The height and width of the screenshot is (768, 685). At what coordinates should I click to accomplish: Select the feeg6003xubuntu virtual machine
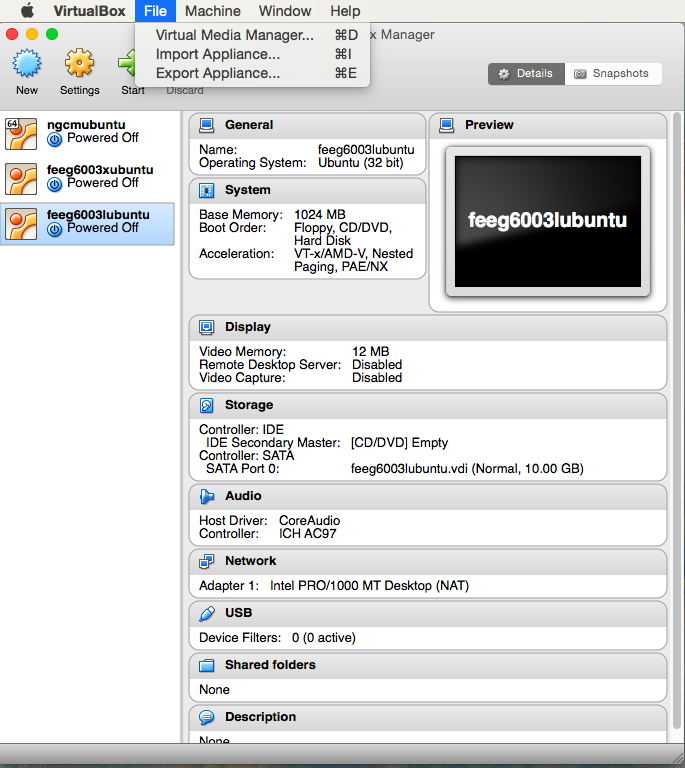(x=87, y=179)
